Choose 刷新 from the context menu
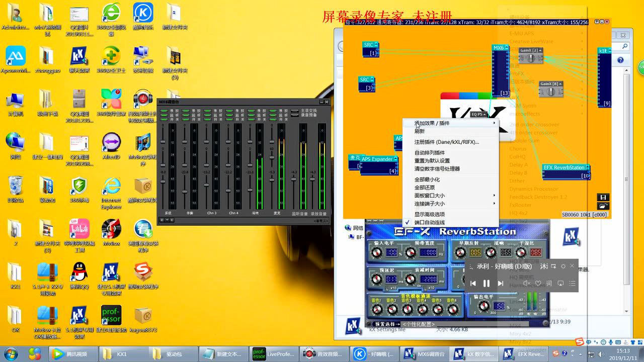 tap(420, 131)
